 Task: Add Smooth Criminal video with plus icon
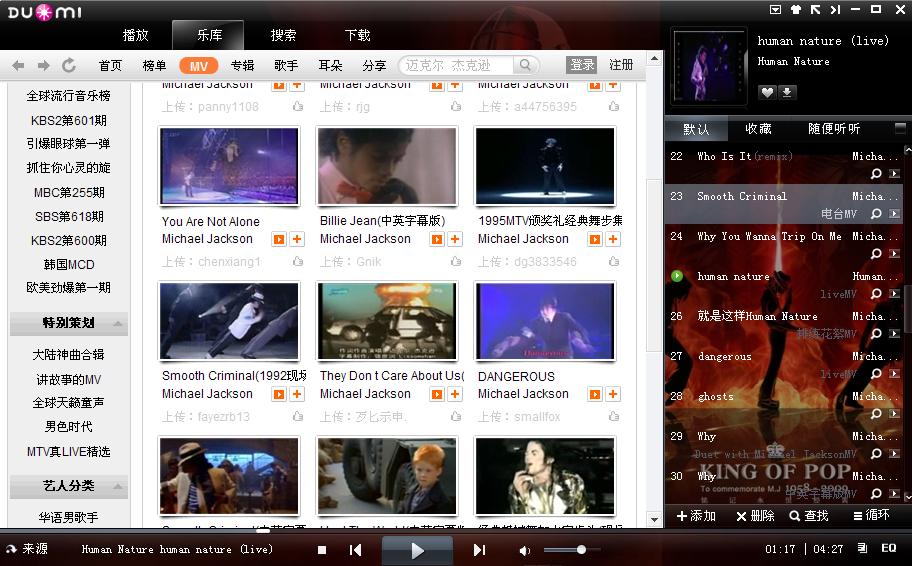pyautogui.click(x=297, y=394)
